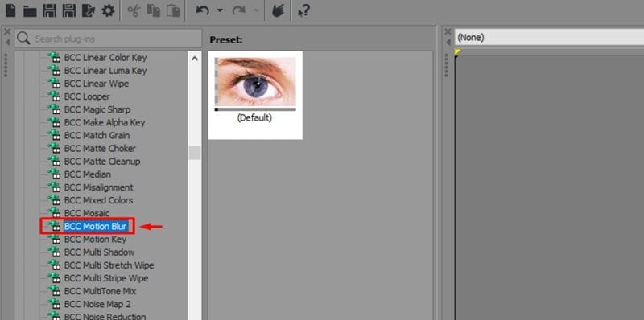
Task: Select BCC Looper plug-in
Action: pyautogui.click(x=87, y=96)
